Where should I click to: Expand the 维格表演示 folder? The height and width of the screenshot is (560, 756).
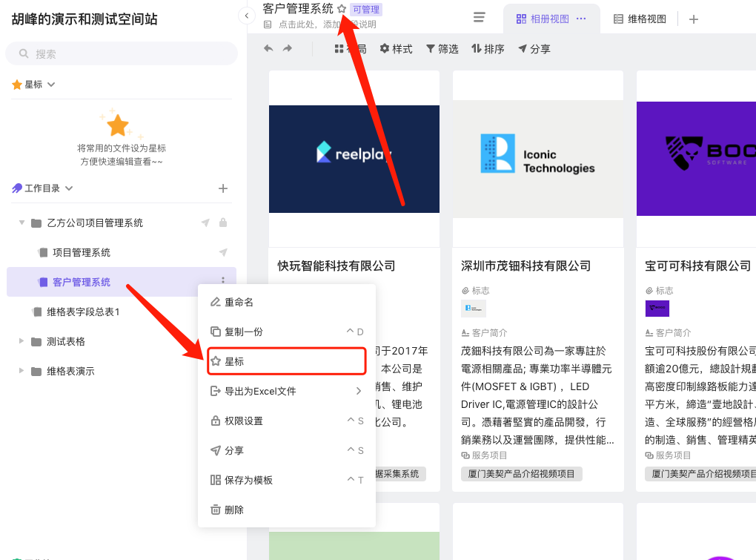(x=21, y=370)
